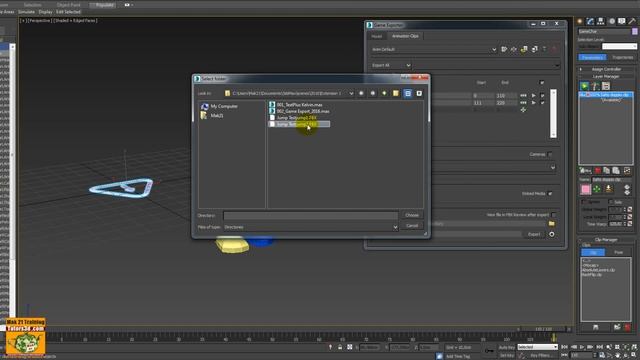Screen dimensions: 640x360
Task: Select the Pose tab in Clip Manager
Action: click(618, 253)
